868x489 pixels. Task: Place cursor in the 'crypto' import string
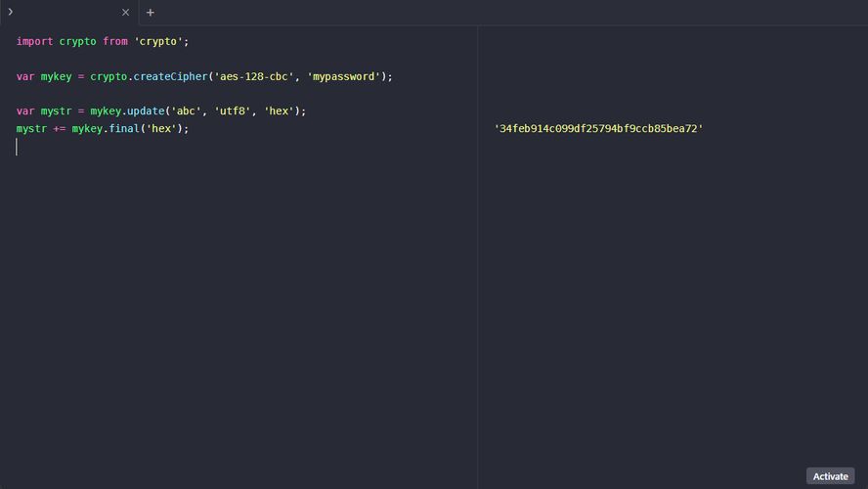coord(158,41)
